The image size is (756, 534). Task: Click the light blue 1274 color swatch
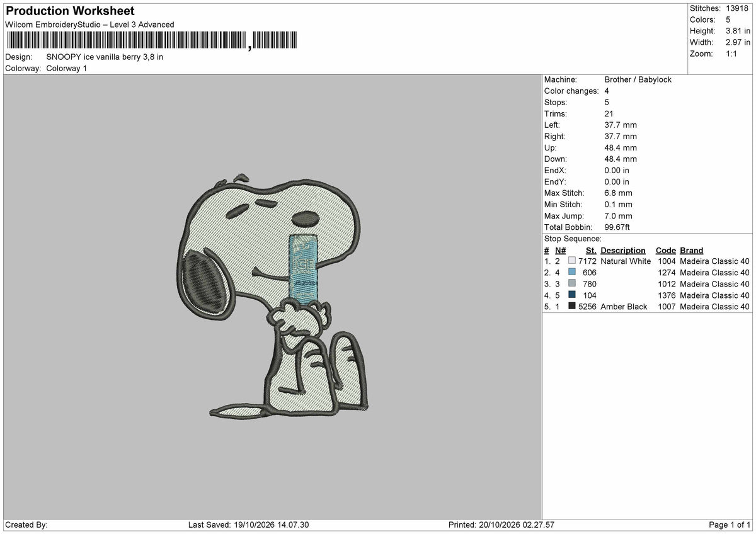[572, 272]
